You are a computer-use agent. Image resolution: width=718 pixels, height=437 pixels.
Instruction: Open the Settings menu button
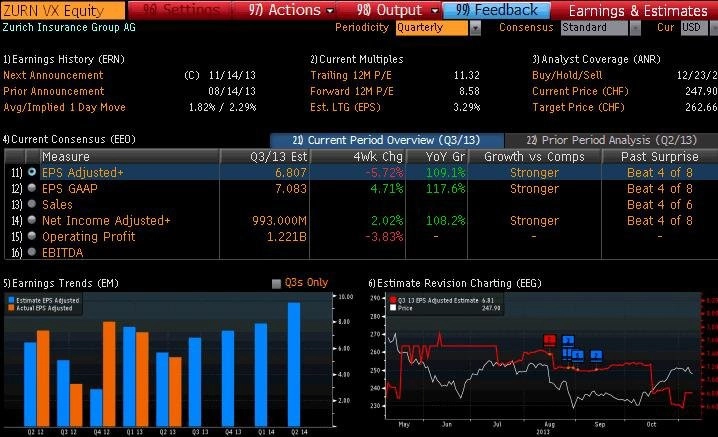(181, 10)
